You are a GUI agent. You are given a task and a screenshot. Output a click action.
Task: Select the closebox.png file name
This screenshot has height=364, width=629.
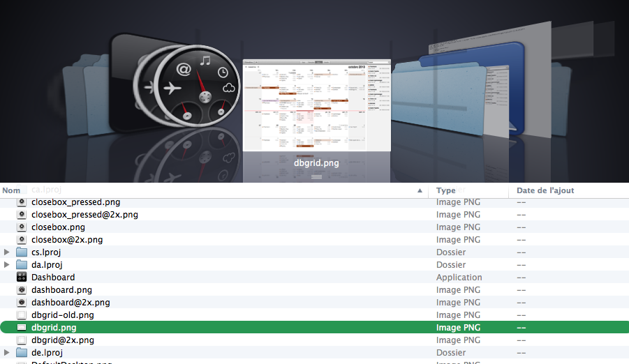click(58, 227)
